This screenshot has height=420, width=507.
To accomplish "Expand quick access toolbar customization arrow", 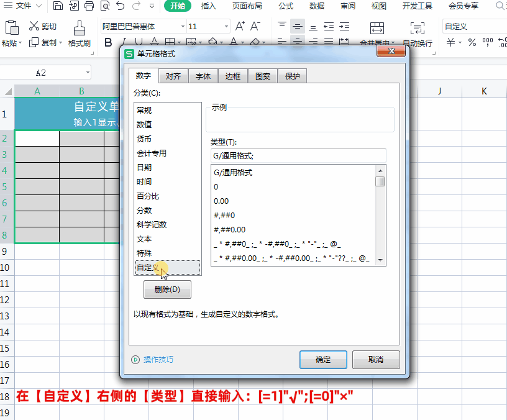I will click(152, 6).
